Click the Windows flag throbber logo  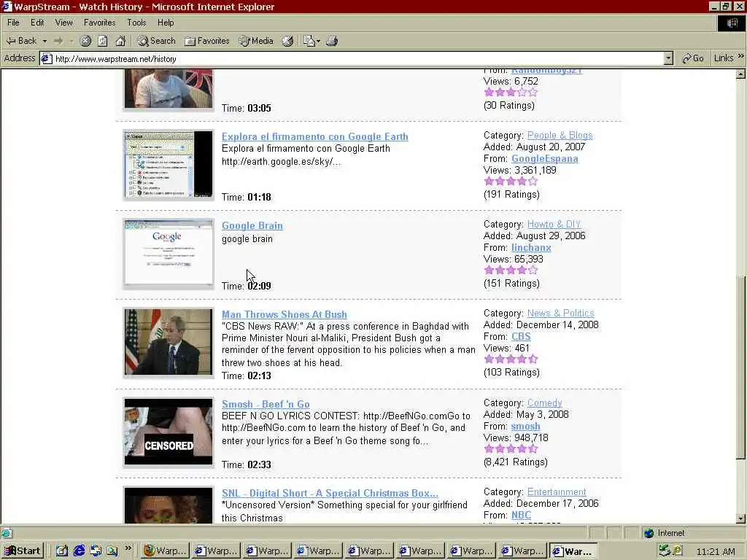pos(731,23)
